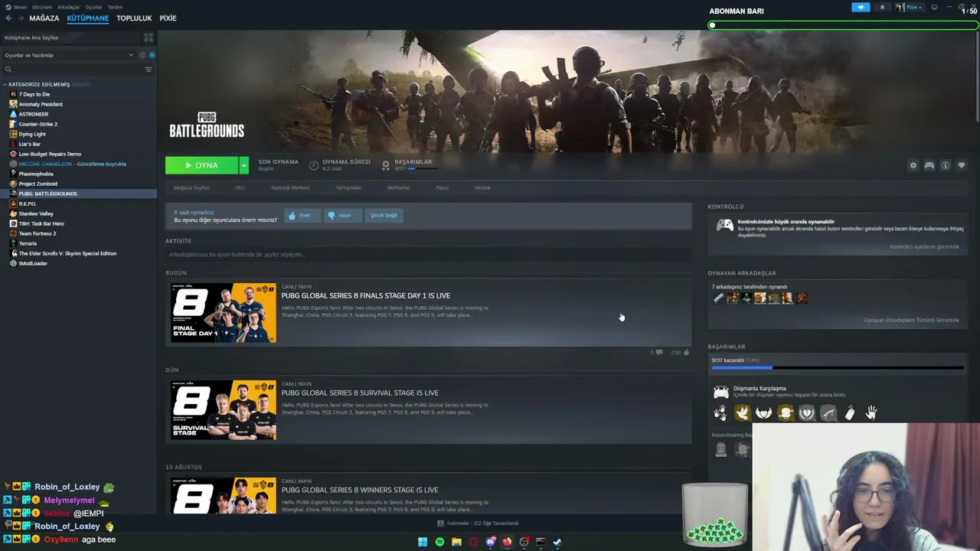Open Firefox from the taskbar
The image size is (980, 551).
click(x=507, y=542)
